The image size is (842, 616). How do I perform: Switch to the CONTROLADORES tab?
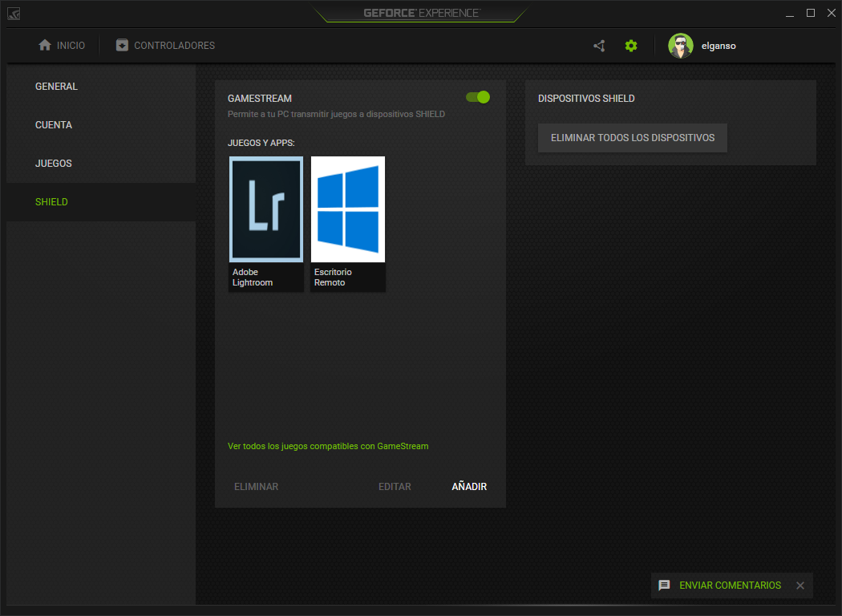click(165, 45)
